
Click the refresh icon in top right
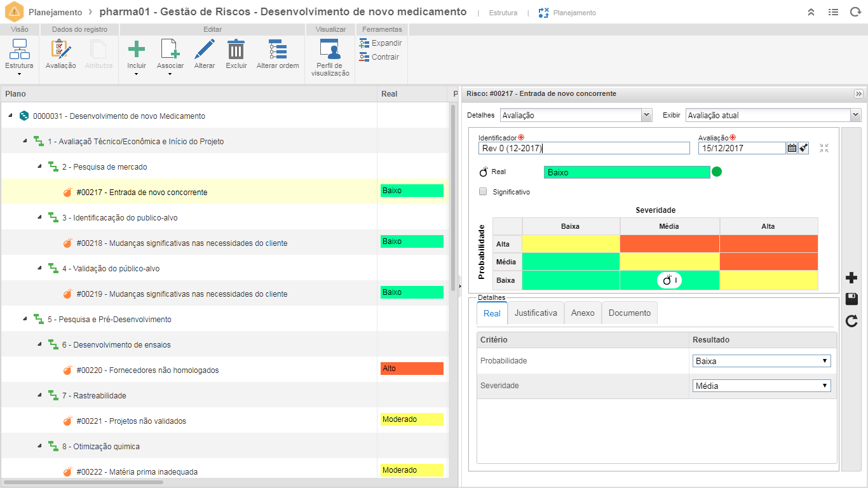tap(855, 12)
